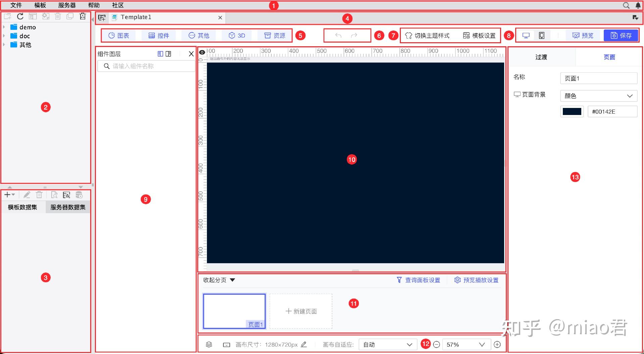Click the layers icon in the bottom bar
The image size is (644, 354).
209,344
